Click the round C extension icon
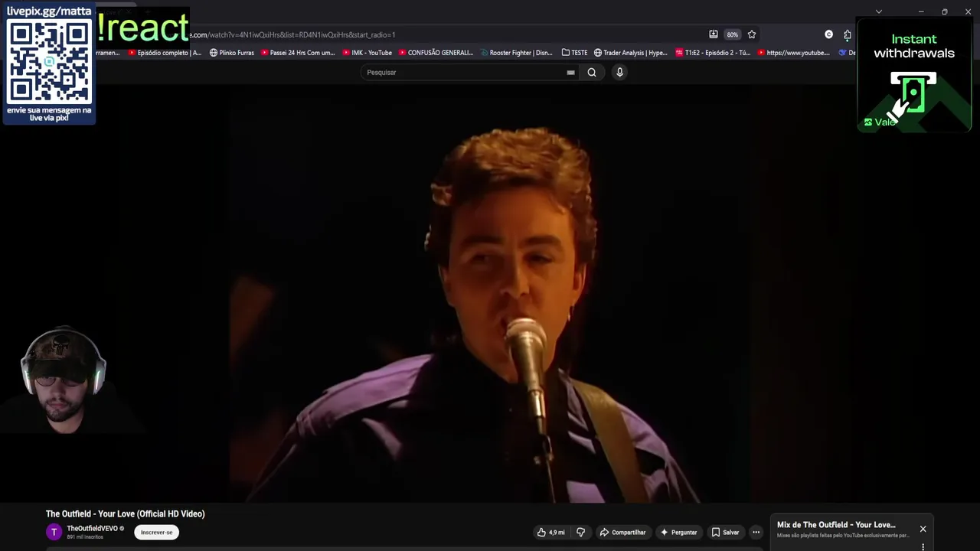Image resolution: width=980 pixels, height=551 pixels. tap(828, 34)
